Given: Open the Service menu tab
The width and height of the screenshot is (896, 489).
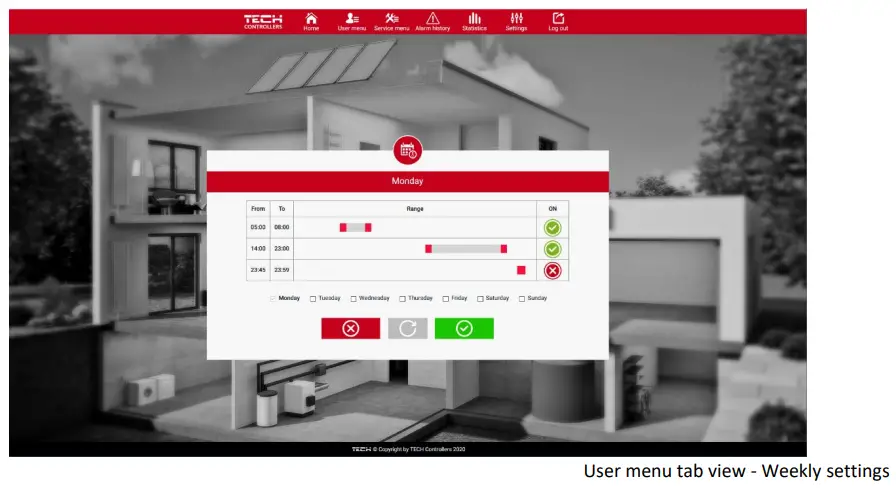Looking at the screenshot, I should [x=391, y=22].
